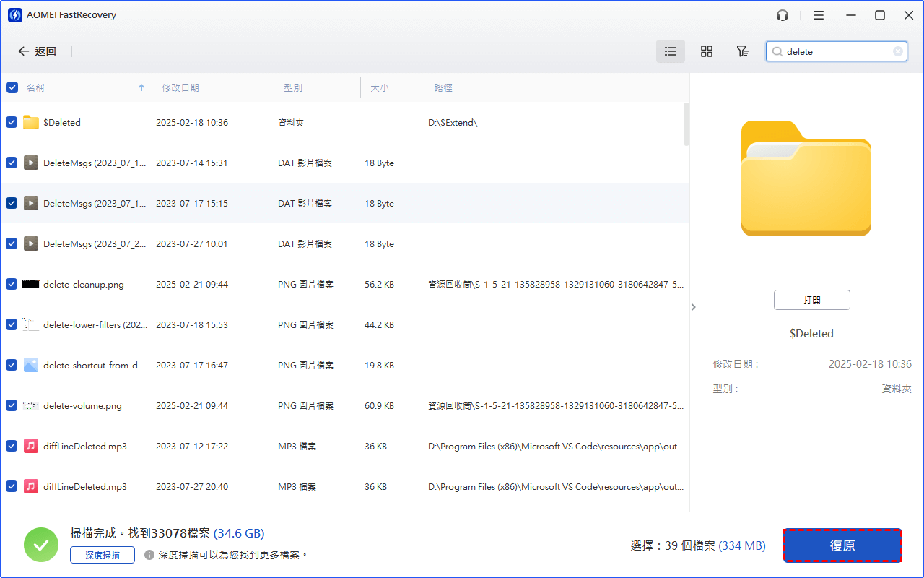Open the filter options icon
Screen dimensions: 924x578
pos(742,51)
